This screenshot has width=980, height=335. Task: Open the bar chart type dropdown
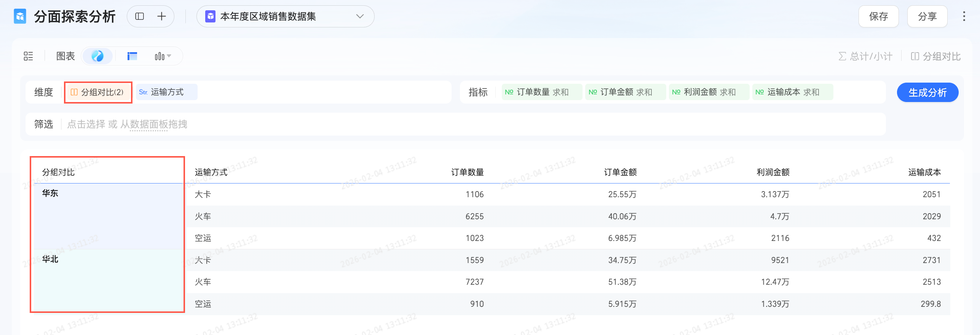[x=163, y=56]
